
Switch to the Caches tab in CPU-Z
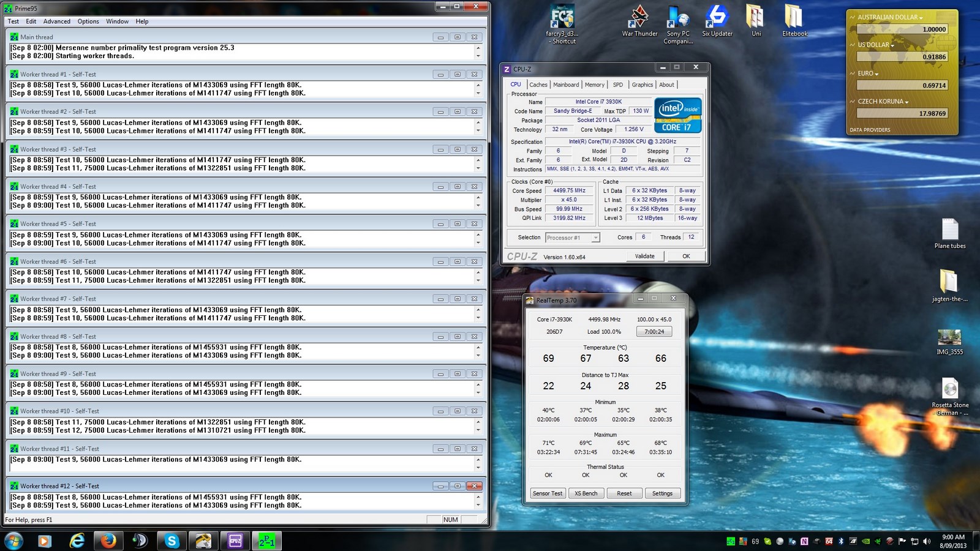tap(538, 84)
